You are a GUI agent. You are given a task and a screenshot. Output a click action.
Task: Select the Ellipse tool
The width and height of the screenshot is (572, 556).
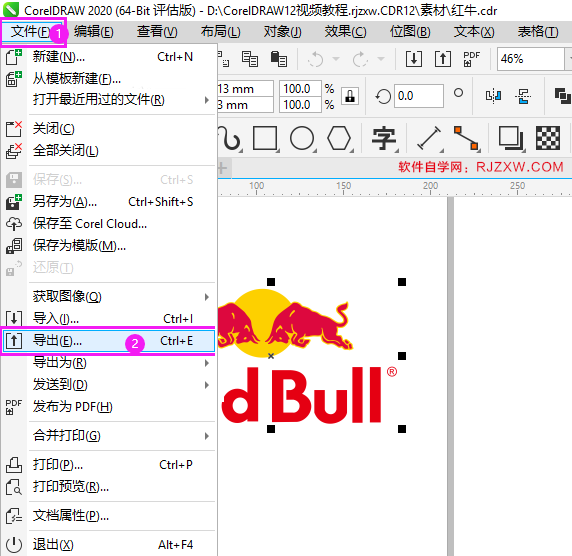[x=302, y=138]
